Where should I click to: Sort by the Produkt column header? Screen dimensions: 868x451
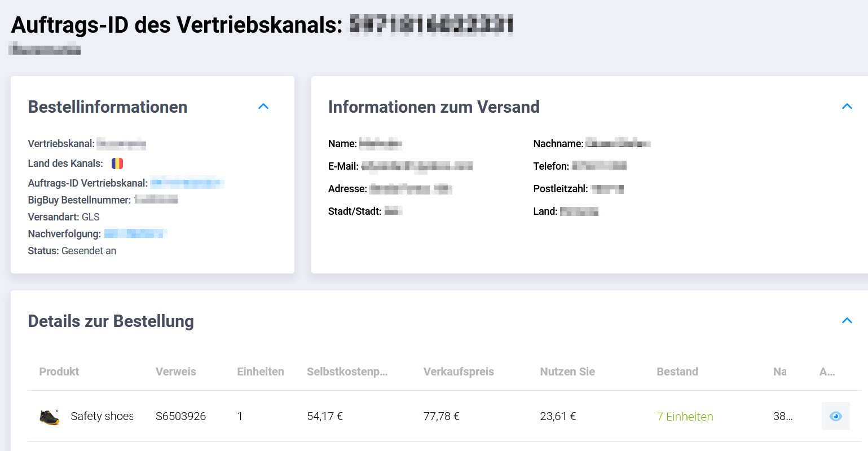tap(59, 372)
